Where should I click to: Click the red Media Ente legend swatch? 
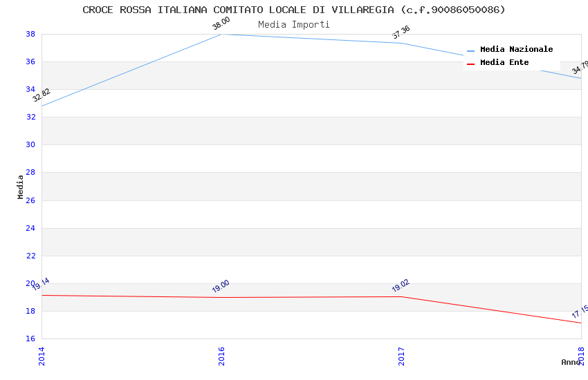[470, 64]
